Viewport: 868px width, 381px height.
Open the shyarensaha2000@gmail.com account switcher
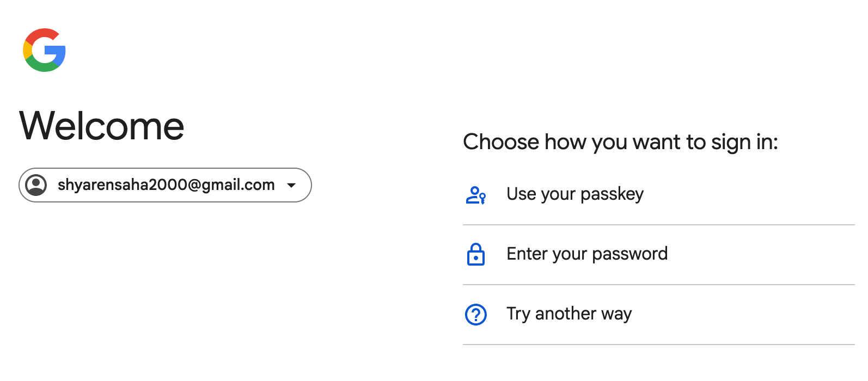[x=165, y=185]
